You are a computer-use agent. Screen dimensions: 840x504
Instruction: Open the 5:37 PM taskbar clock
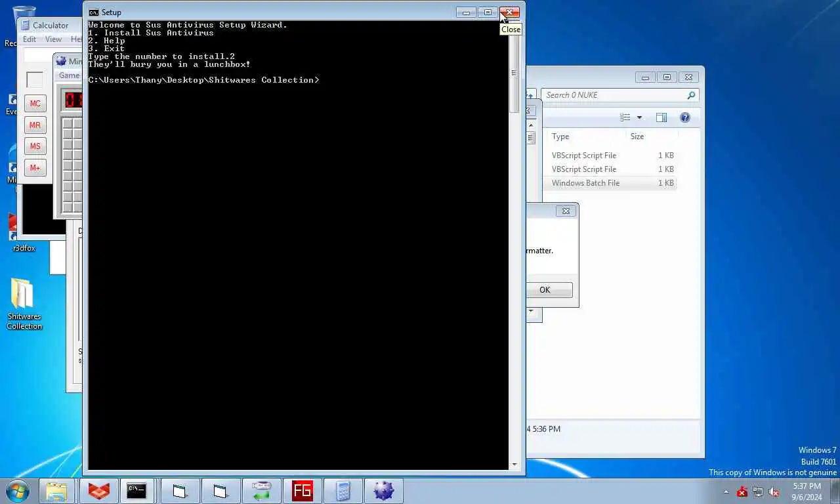coord(807,492)
